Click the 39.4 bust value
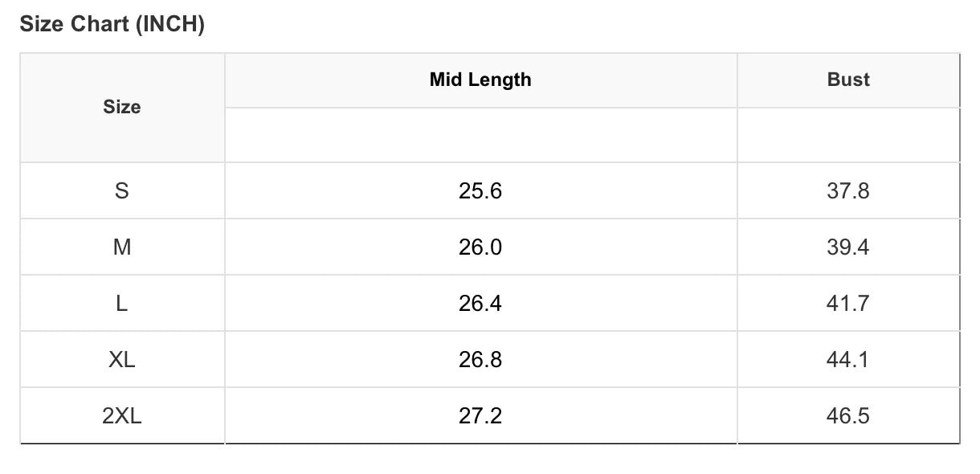The height and width of the screenshot is (474, 980). [x=848, y=247]
